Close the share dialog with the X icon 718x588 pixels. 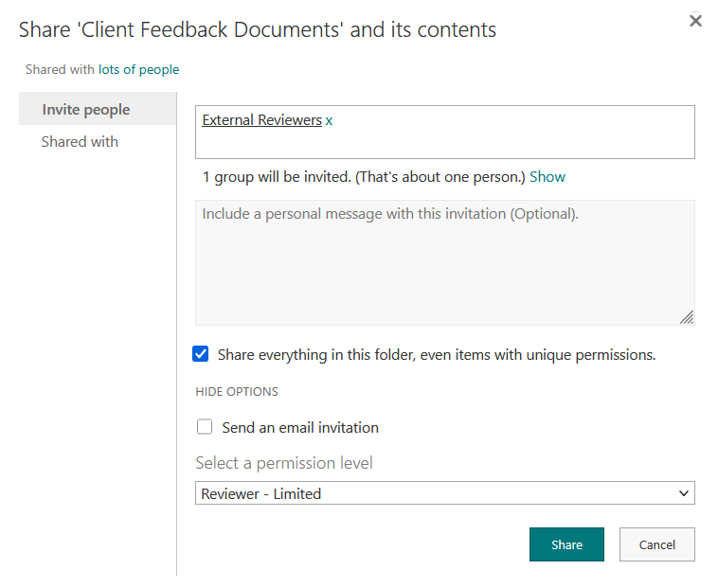(695, 21)
